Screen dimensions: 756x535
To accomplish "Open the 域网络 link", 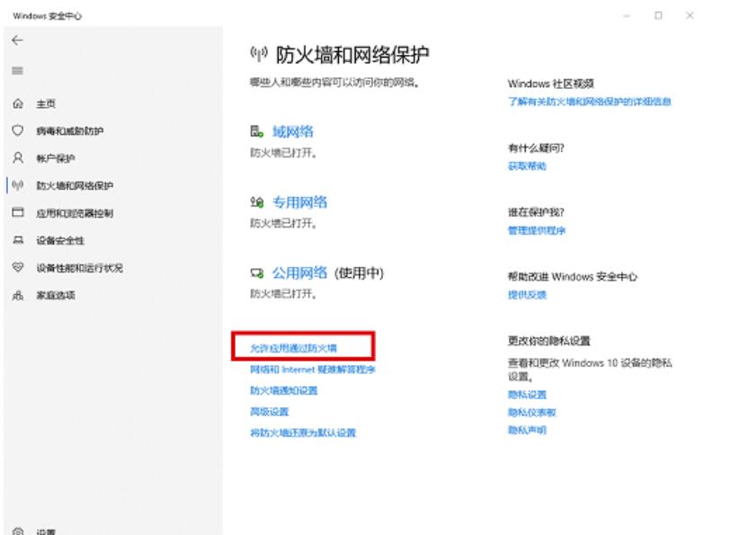I will point(293,131).
